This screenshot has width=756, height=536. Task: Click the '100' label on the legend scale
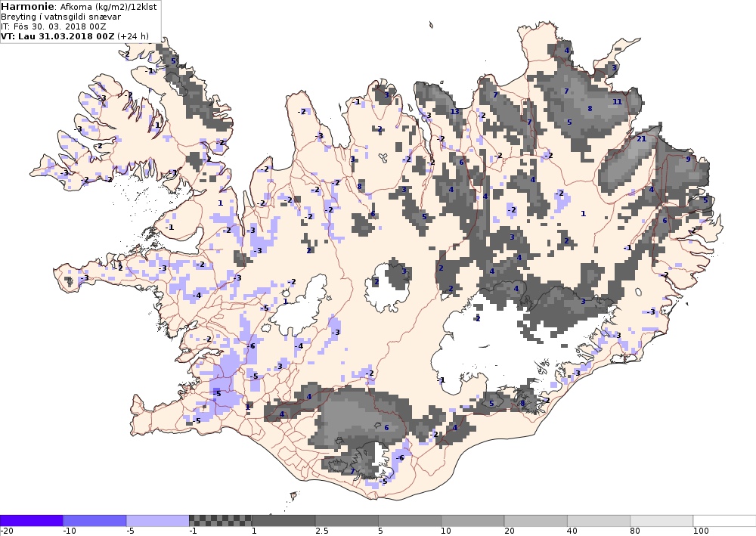click(x=701, y=531)
